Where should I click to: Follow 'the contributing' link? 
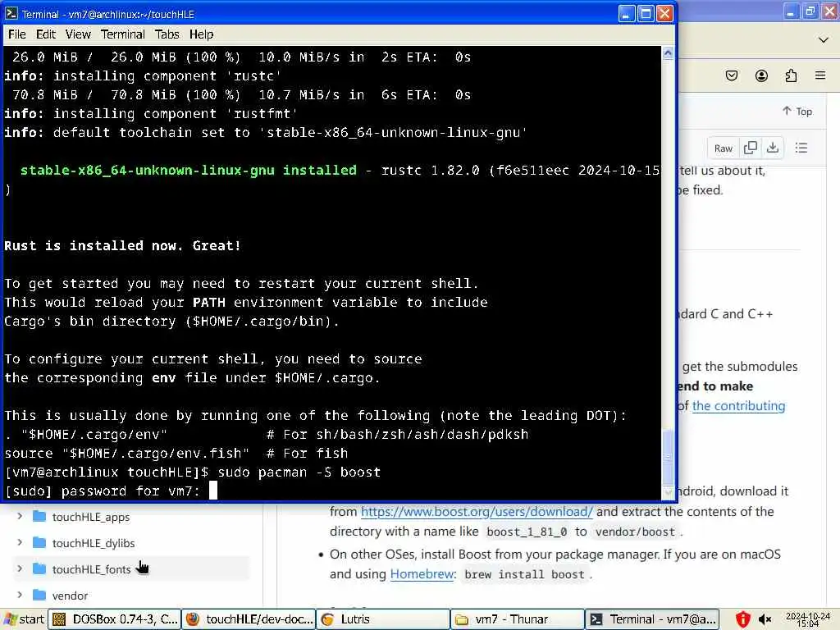739,406
